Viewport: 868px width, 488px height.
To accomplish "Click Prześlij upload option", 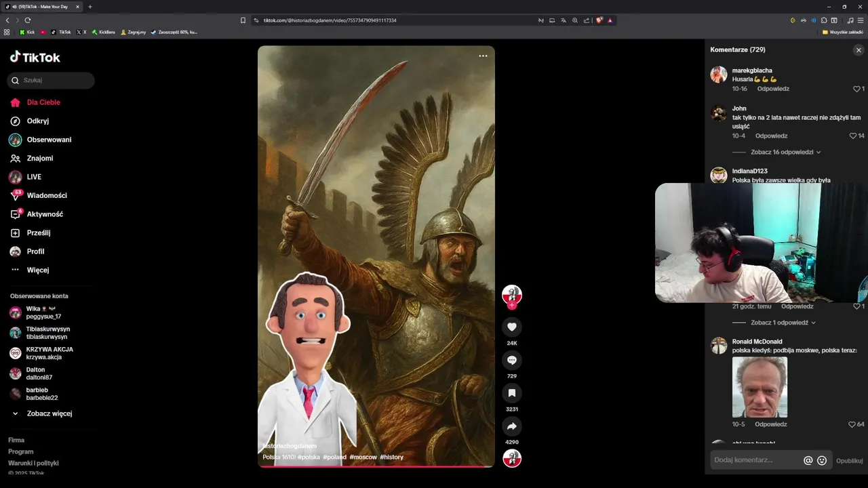I will click(39, 232).
